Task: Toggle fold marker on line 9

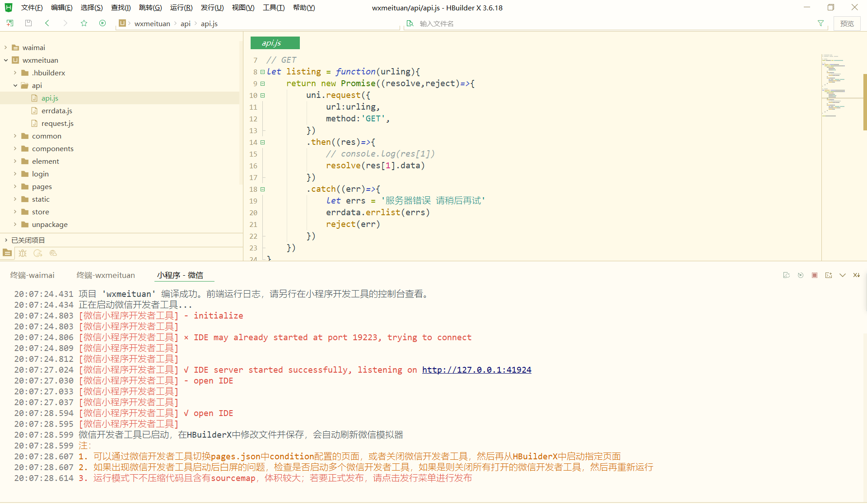Action: pos(263,83)
